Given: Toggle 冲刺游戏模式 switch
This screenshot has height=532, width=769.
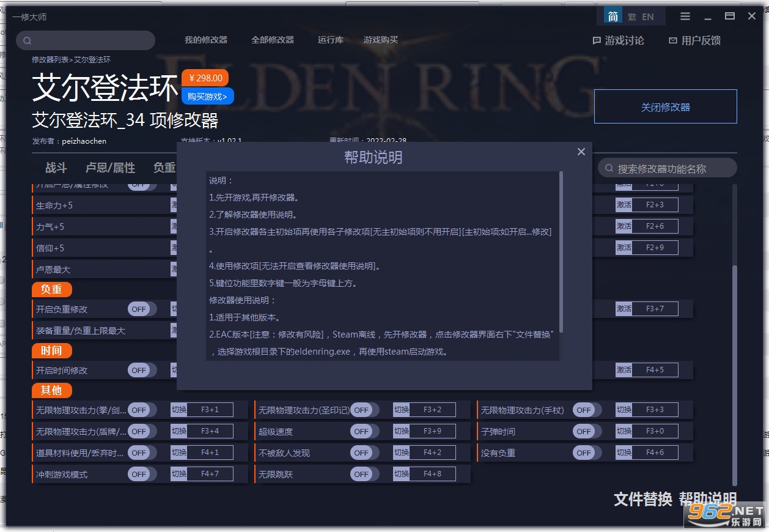Looking at the screenshot, I should point(142,474).
